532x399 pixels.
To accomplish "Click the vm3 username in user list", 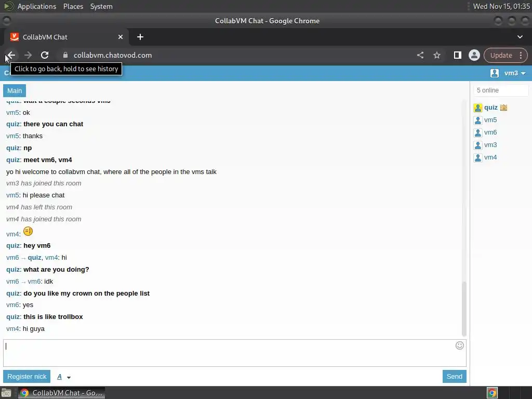I will pyautogui.click(x=490, y=145).
